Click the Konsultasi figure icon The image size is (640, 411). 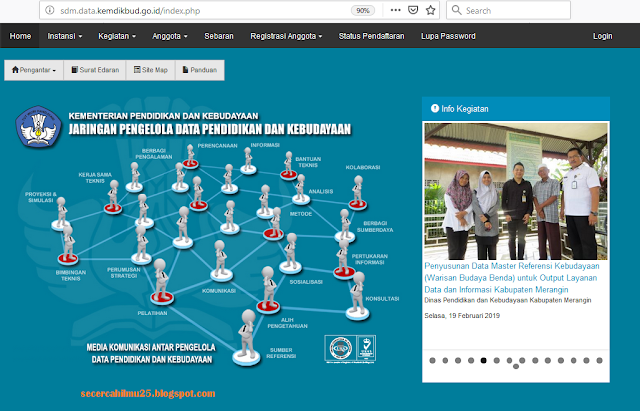358,296
